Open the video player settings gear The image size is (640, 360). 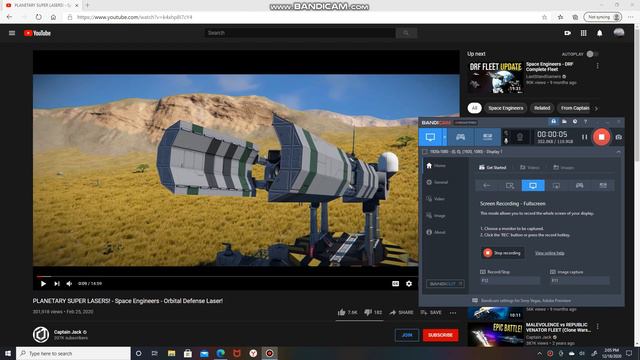[x=409, y=284]
